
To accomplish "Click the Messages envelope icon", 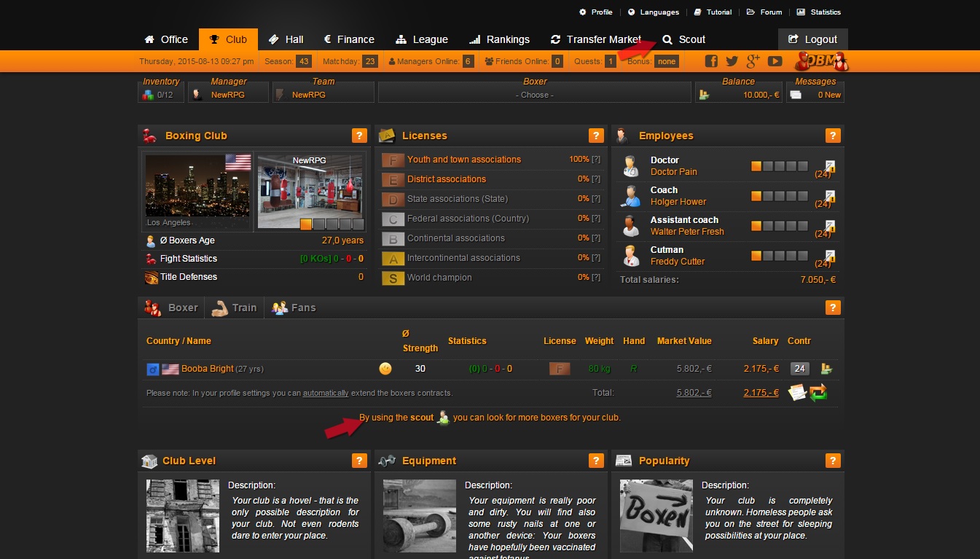I will (x=796, y=95).
